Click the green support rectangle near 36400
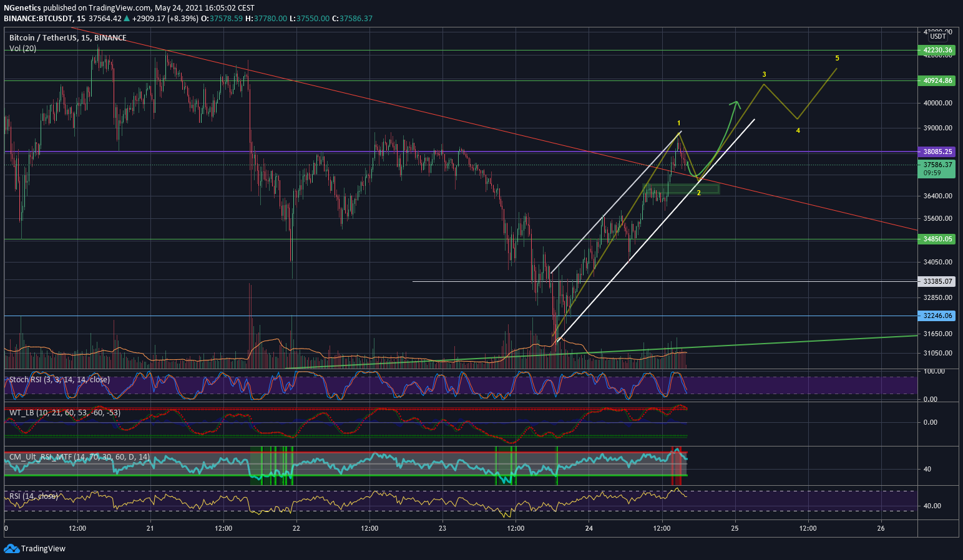 681,189
